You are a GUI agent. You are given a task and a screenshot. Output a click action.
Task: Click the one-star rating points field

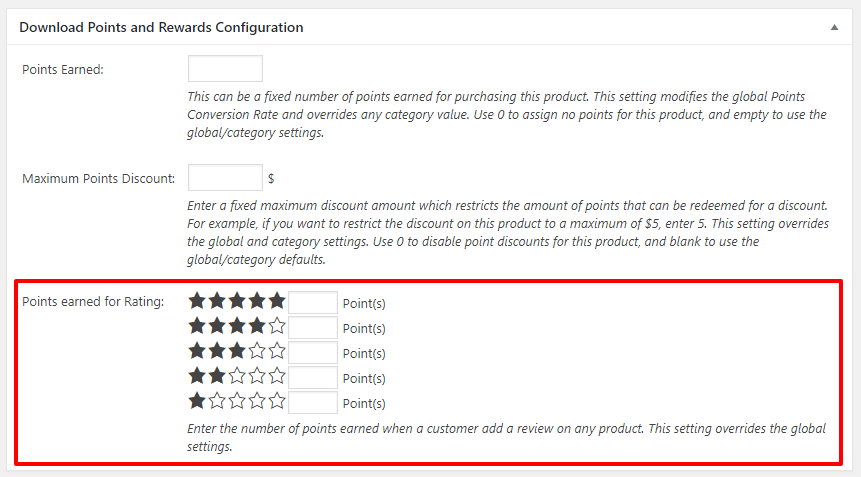click(313, 403)
